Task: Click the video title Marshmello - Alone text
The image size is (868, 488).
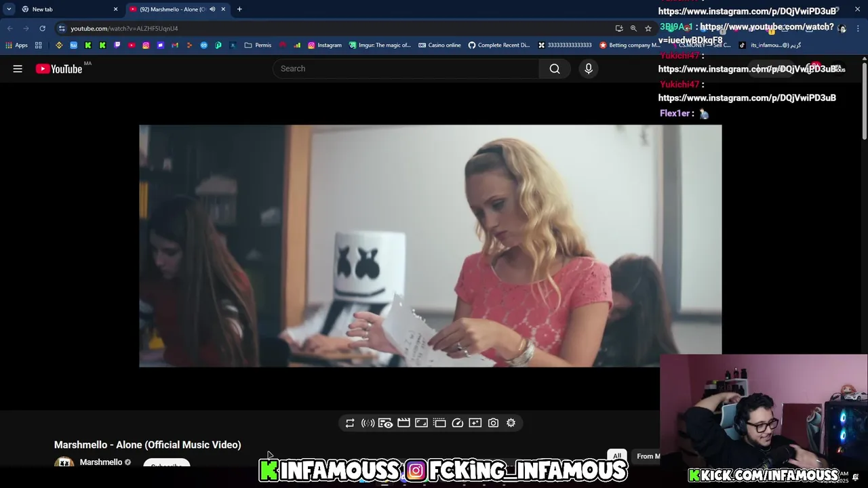Action: click(148, 445)
